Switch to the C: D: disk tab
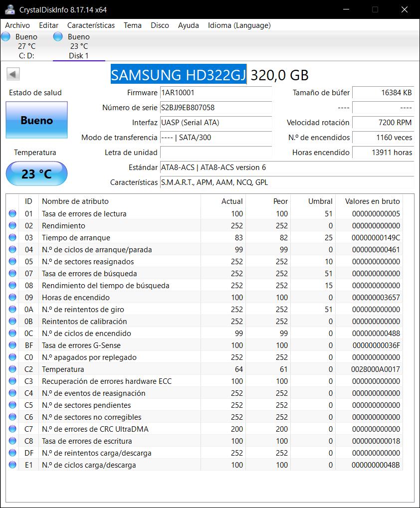The height and width of the screenshot is (508, 420). point(26,46)
